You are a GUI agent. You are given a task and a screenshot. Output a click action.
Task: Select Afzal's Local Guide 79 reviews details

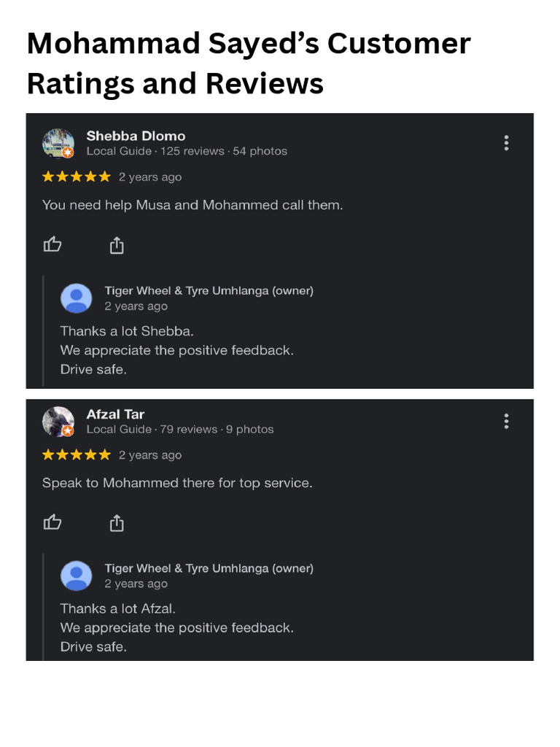(x=180, y=429)
